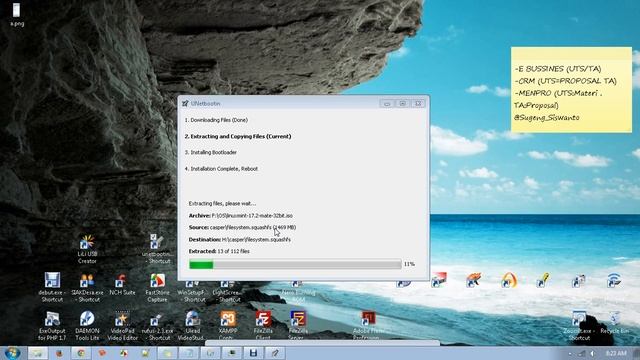The width and height of the screenshot is (640, 360).
Task: Open the Wi-Fi signal desktop shortcut
Action: coord(614,280)
